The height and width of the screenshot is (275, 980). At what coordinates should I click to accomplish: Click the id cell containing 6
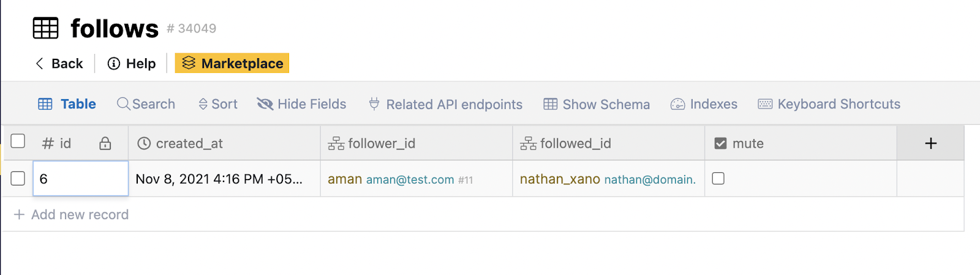(80, 179)
